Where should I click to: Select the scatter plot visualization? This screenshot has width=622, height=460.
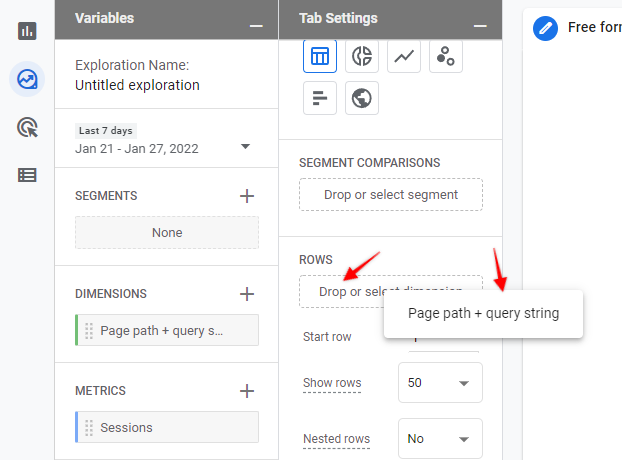point(446,56)
